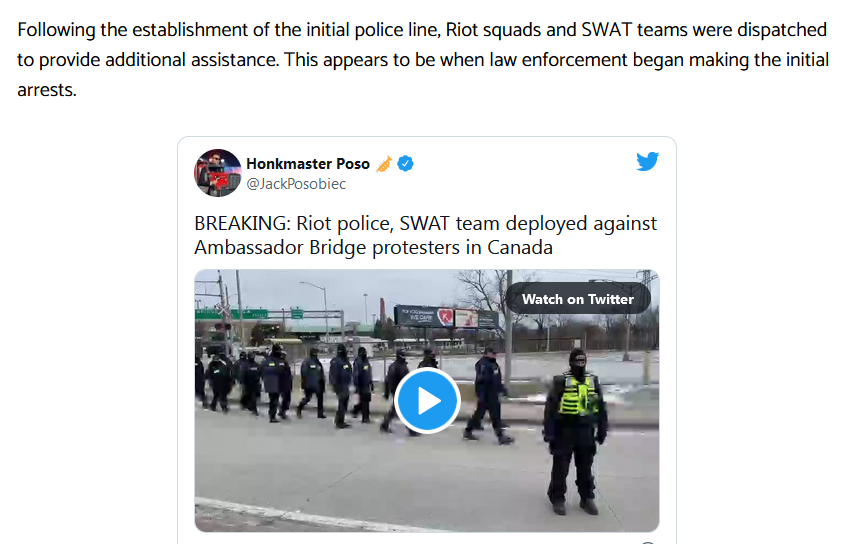Open the Honkmaster Poso profile avatar
This screenshot has height=544, width=852.
pyautogui.click(x=217, y=173)
